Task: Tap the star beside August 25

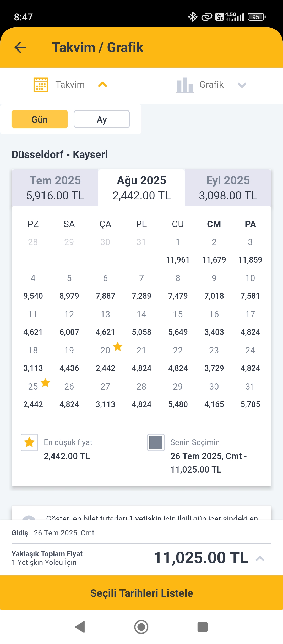Action: tap(45, 383)
